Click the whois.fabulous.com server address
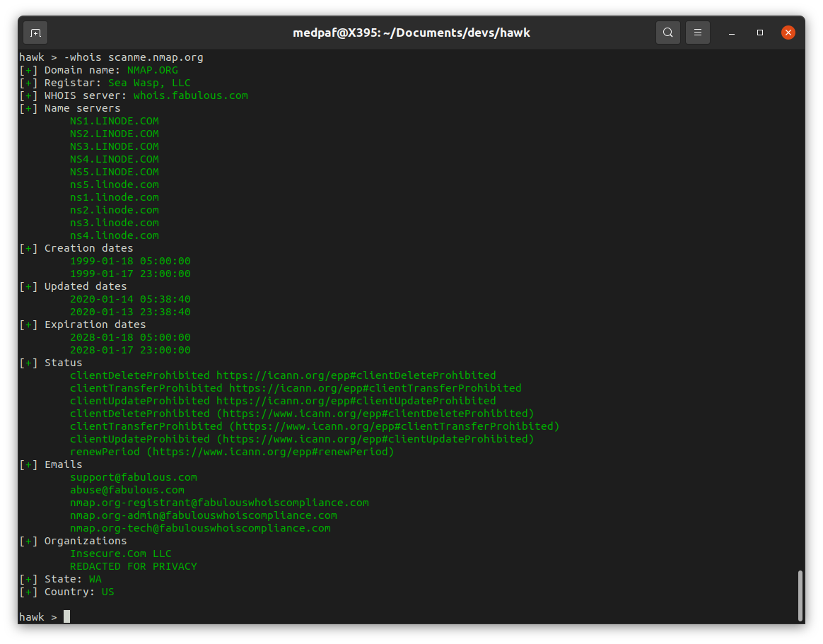823x644 pixels. tap(190, 95)
